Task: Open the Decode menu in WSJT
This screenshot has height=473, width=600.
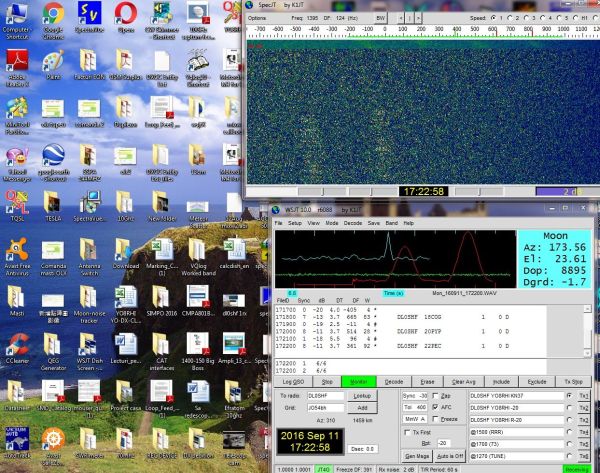Action: (354, 222)
